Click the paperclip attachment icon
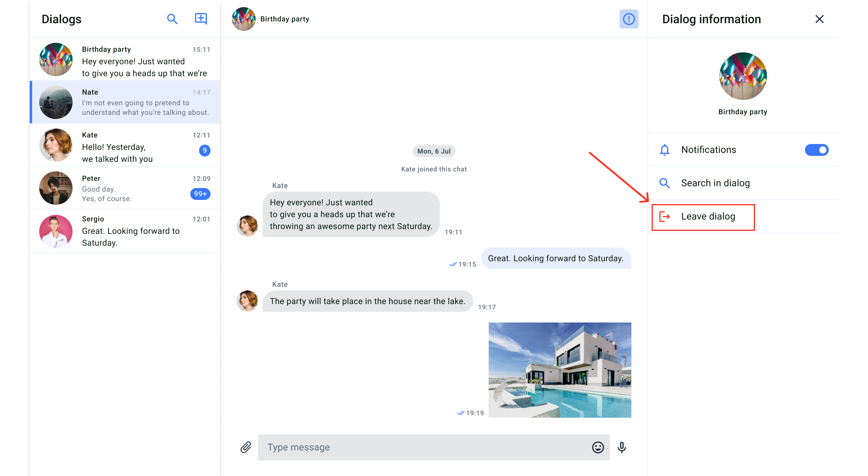The image size is (868, 476). point(246,447)
